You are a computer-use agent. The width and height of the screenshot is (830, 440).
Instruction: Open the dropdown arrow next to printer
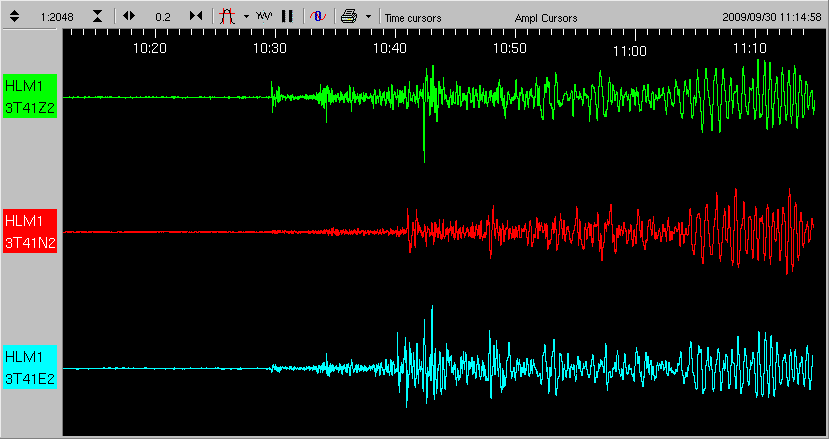tap(368, 17)
